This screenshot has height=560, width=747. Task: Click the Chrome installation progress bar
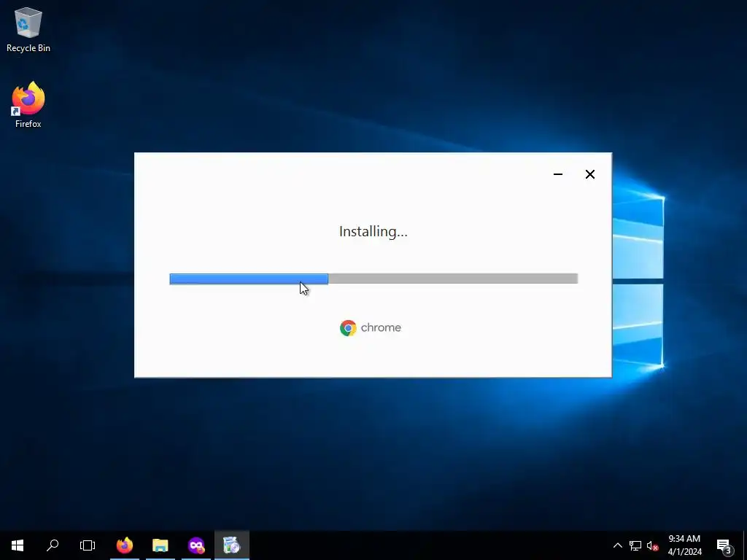373,279
